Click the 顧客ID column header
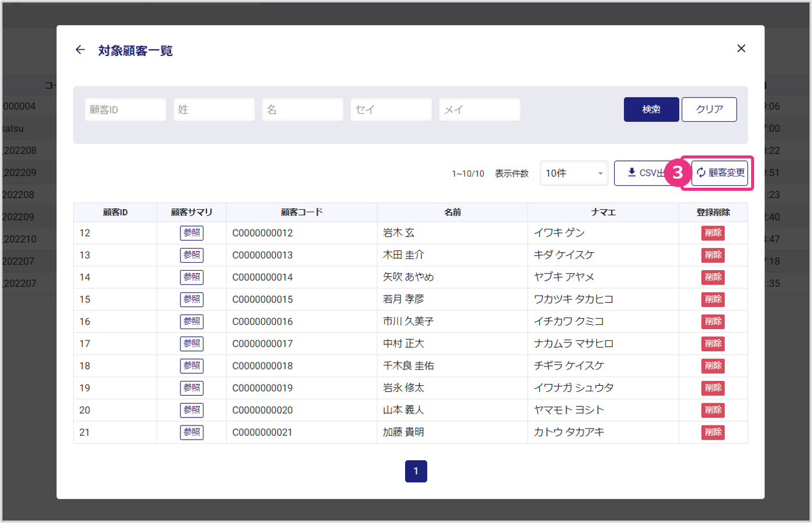The height and width of the screenshot is (523, 812). pos(115,213)
